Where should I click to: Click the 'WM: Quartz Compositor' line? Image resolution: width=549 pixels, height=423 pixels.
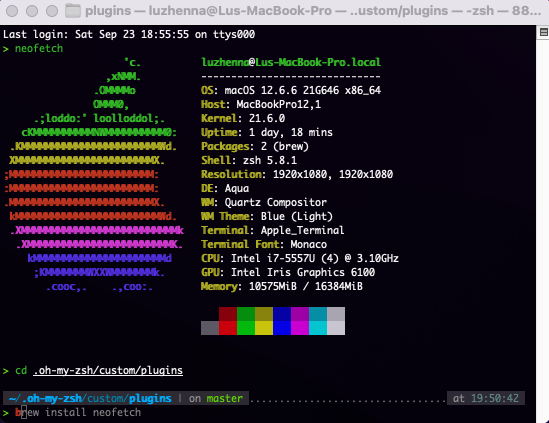(x=264, y=202)
